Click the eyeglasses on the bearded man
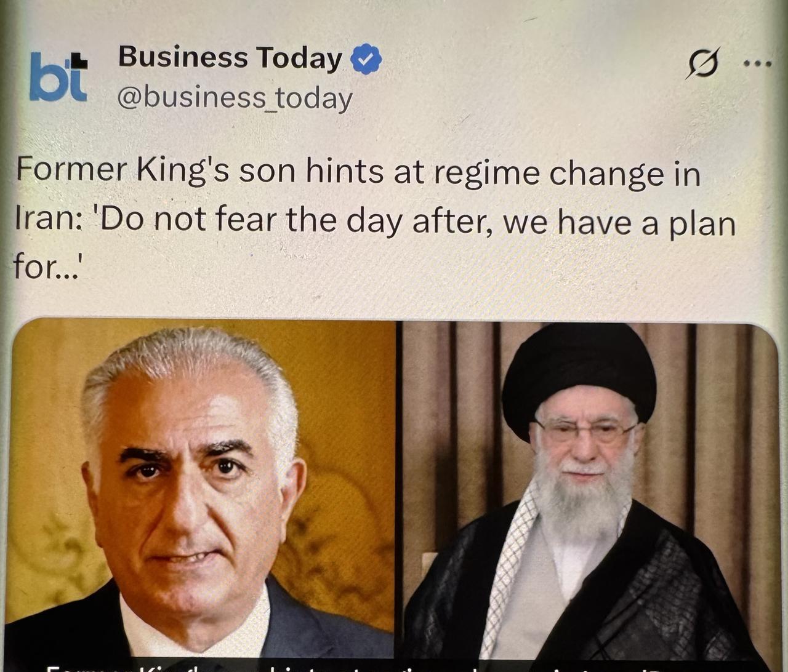Screen dimensions: 788x672 585,431
